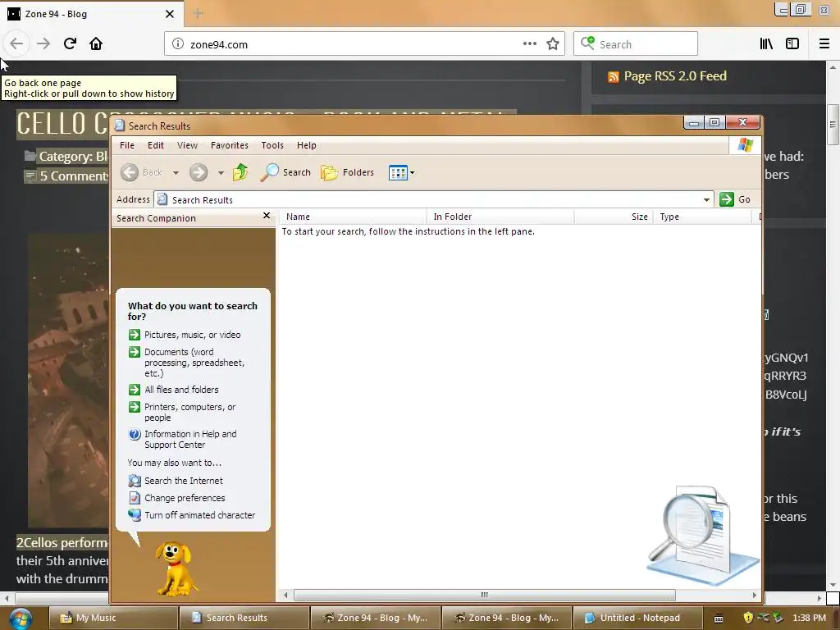Switch to Untitled - Notepad taskbar button

tap(637, 618)
